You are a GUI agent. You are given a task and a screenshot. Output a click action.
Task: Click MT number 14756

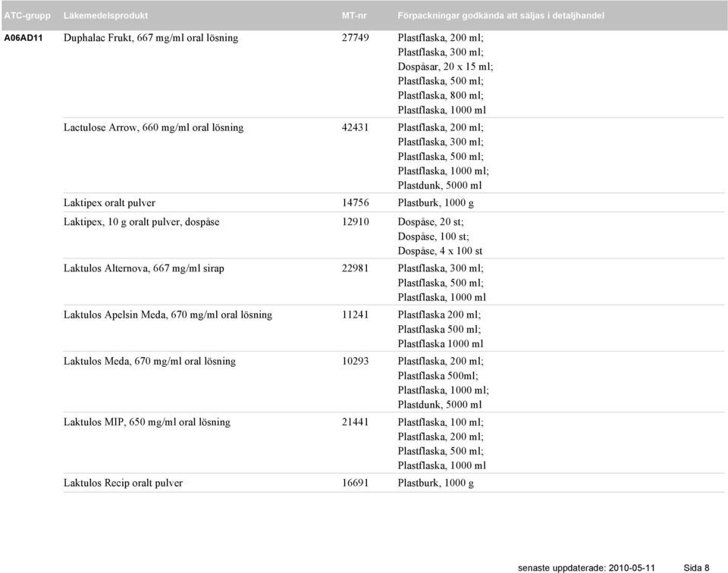click(355, 203)
